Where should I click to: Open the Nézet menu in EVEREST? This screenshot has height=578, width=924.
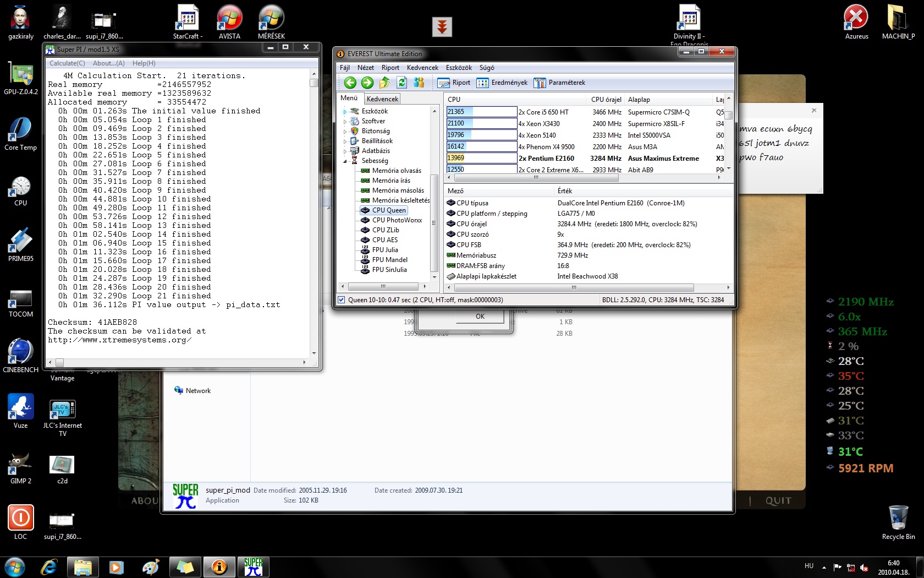[366, 68]
